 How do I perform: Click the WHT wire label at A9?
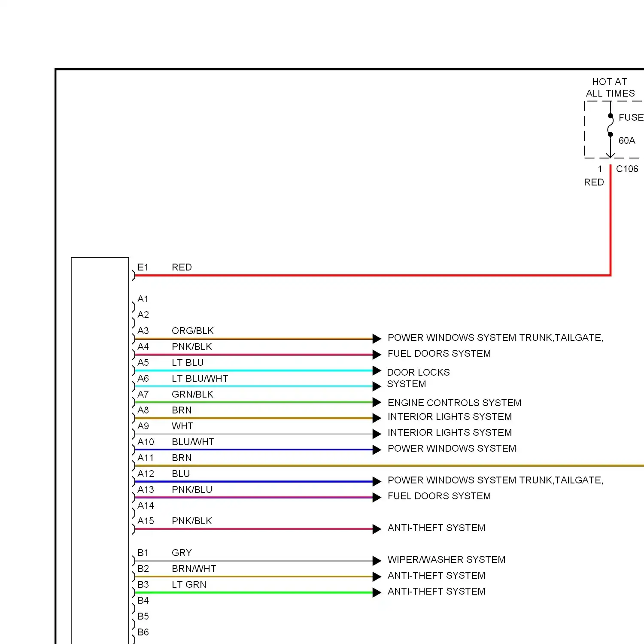tap(182, 426)
